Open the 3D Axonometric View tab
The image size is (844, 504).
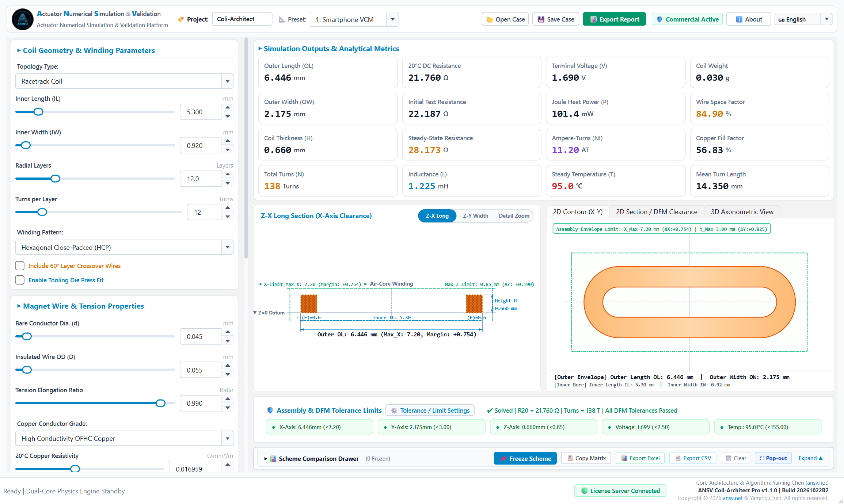742,212
